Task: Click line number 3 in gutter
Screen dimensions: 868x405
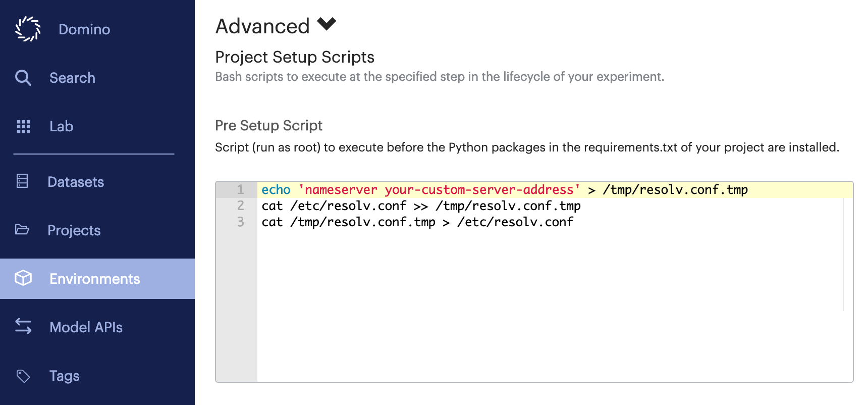Action: 241,222
